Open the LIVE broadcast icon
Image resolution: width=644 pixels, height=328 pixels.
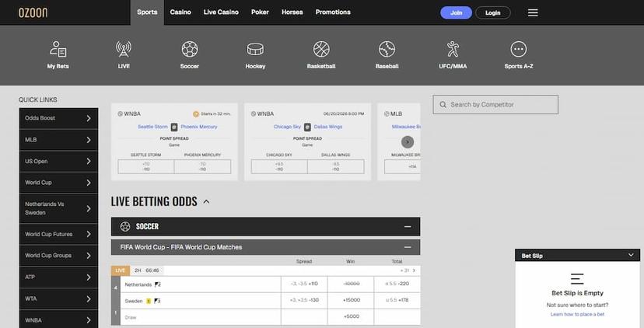point(124,49)
